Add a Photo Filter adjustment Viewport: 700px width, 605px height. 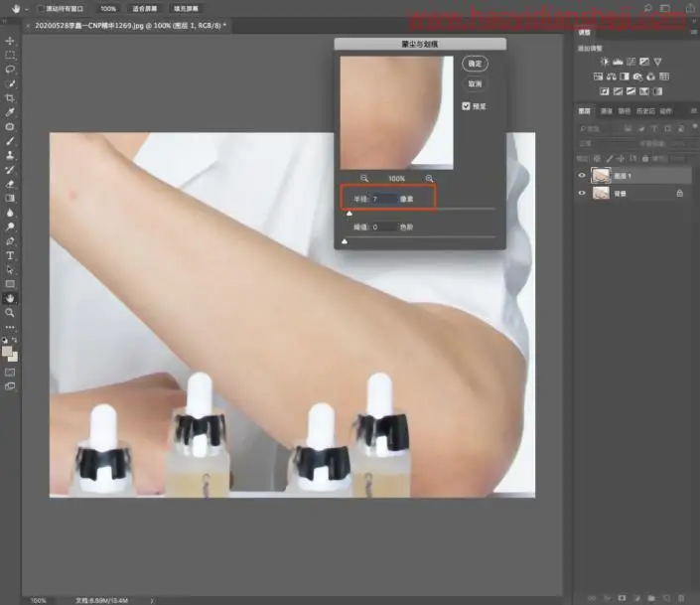tap(638, 76)
